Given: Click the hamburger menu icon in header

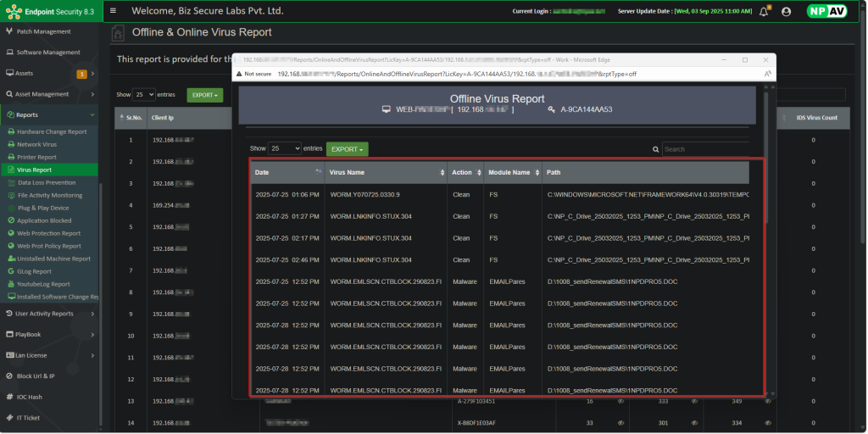Looking at the screenshot, I should coord(114,11).
